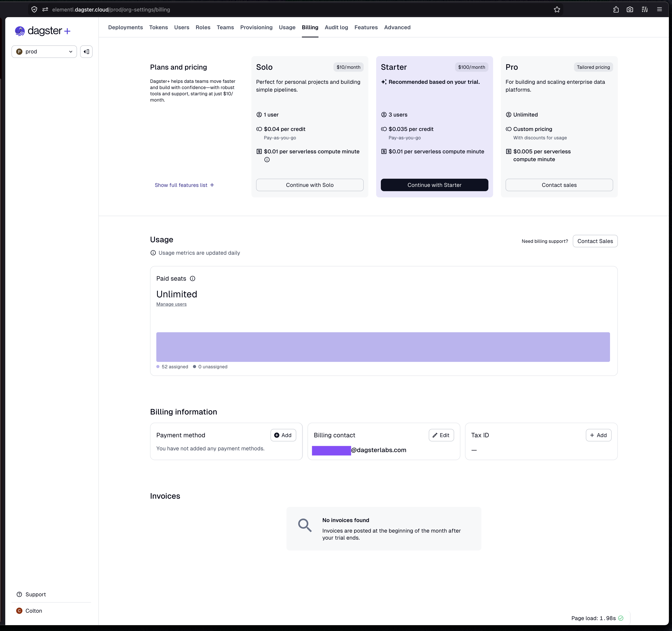Viewport: 672px width, 631px height.
Task: Open the browser hamburger menu
Action: [x=660, y=10]
